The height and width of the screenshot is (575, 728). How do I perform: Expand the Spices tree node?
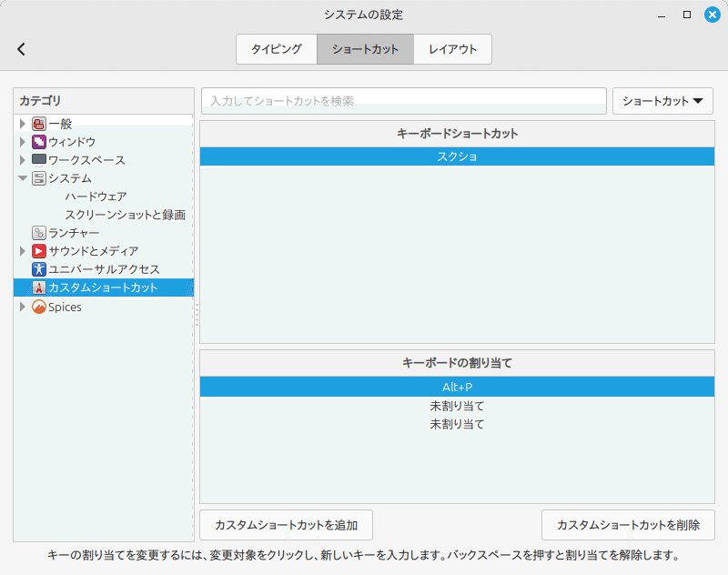pyautogui.click(x=22, y=307)
